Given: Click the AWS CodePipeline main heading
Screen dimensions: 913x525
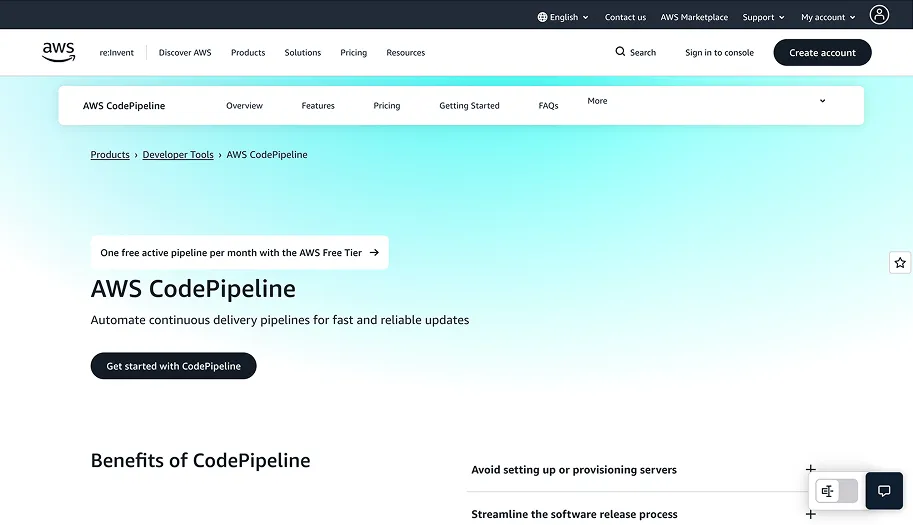Looking at the screenshot, I should click(193, 289).
